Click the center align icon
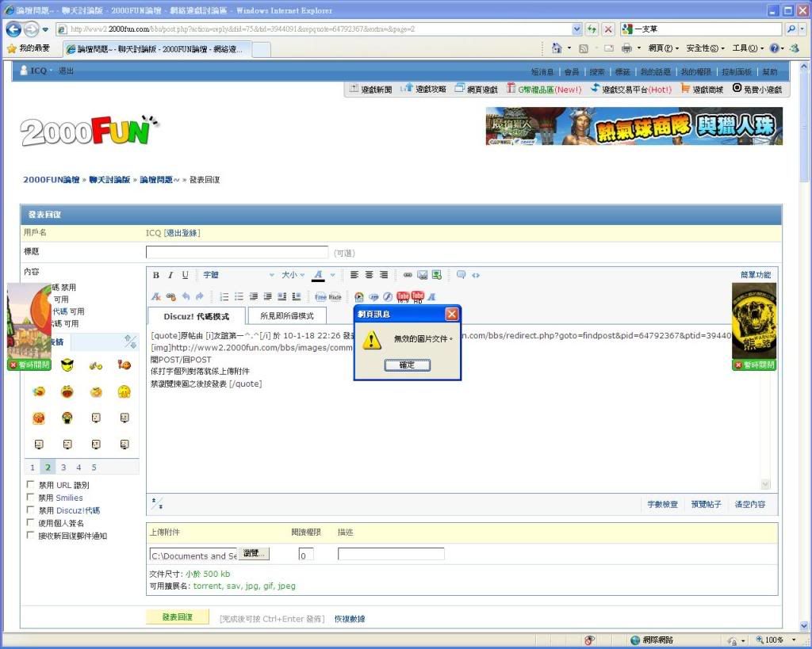 tap(369, 275)
